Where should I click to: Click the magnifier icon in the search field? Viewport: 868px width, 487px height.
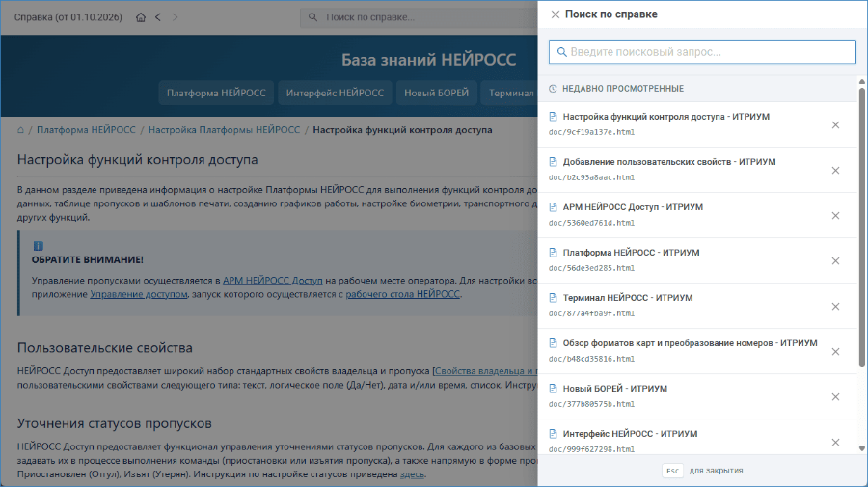coord(561,52)
